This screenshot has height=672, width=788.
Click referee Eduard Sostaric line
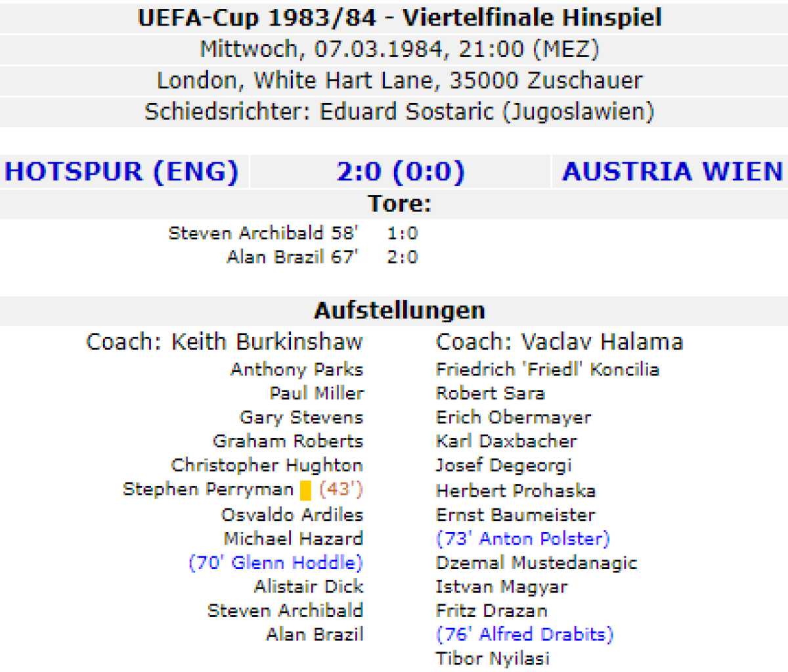tap(399, 112)
